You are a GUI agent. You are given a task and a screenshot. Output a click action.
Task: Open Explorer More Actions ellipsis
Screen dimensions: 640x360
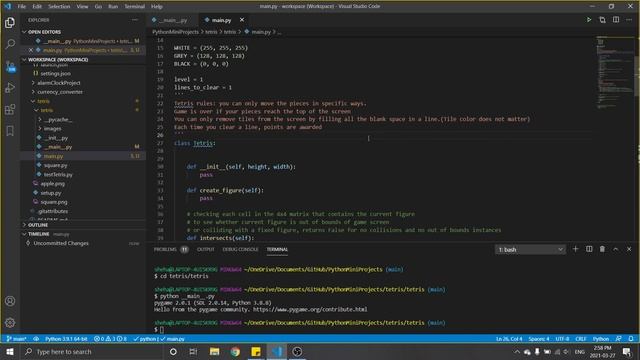click(x=135, y=20)
